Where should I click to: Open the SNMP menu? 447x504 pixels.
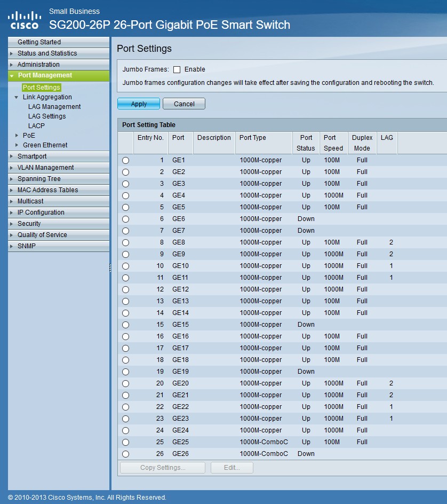point(59,246)
